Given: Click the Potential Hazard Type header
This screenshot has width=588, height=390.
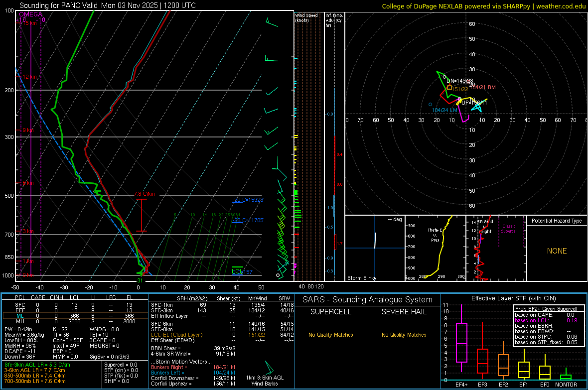Looking at the screenshot, I should tap(557, 221).
